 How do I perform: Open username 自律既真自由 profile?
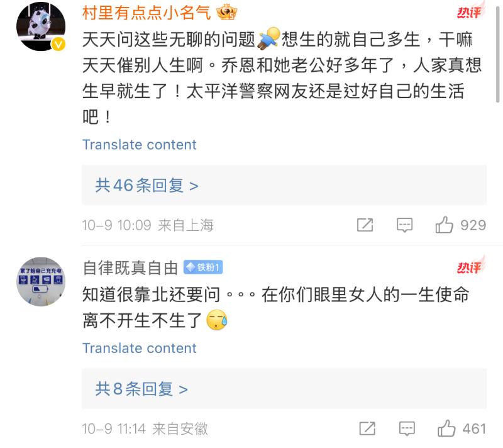pos(130,267)
